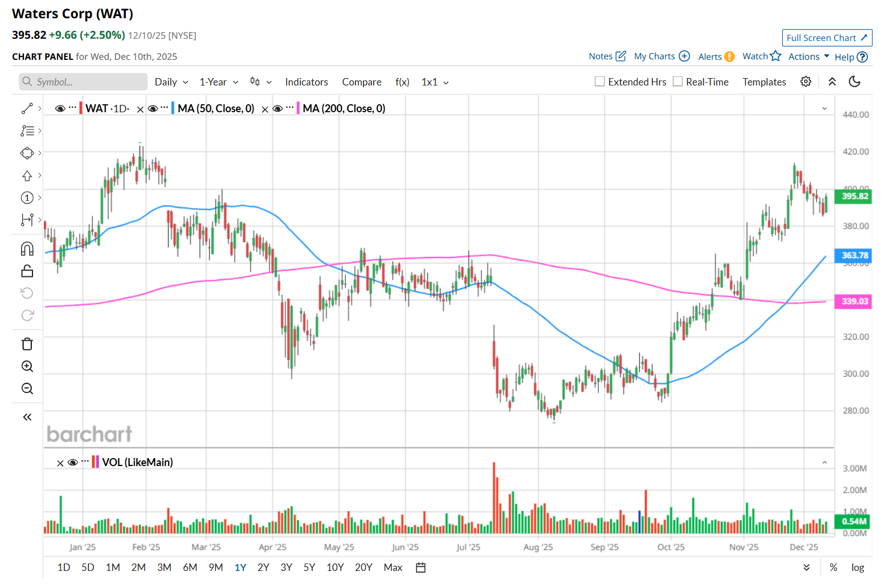This screenshot has width=886, height=588.
Task: Click the zoom in magnifier icon
Action: pyautogui.click(x=27, y=366)
